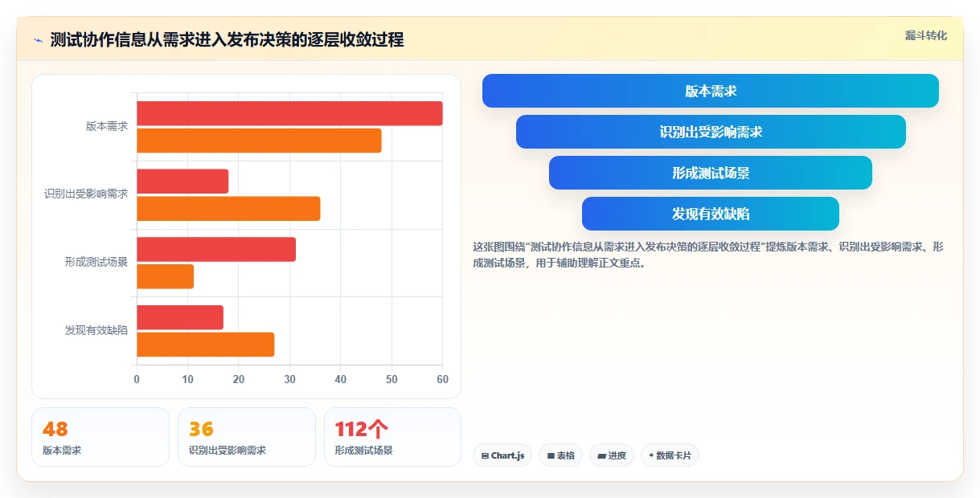Screen dimensions: 980x498
Task: Click the orange bar for 识别出受影响需求
Action: (228, 209)
